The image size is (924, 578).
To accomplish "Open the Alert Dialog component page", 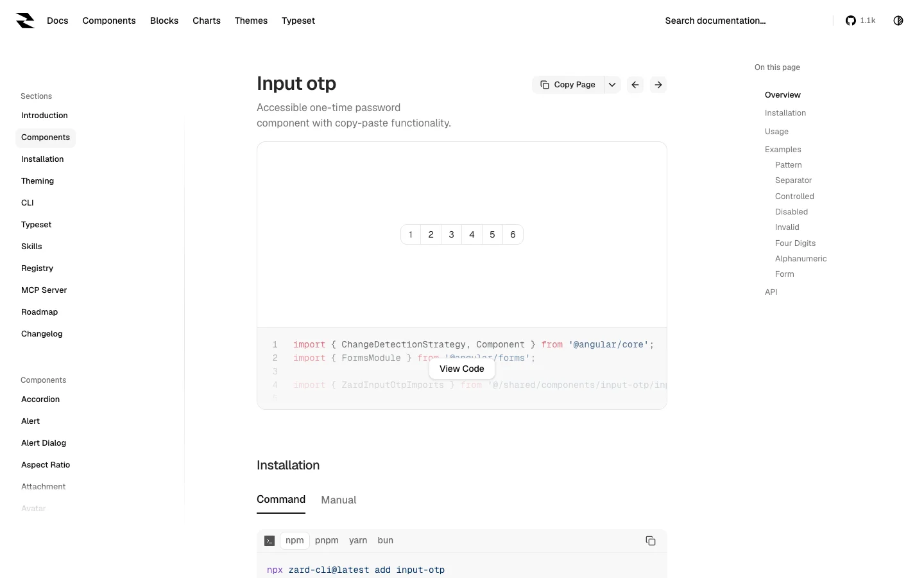I will (x=44, y=443).
